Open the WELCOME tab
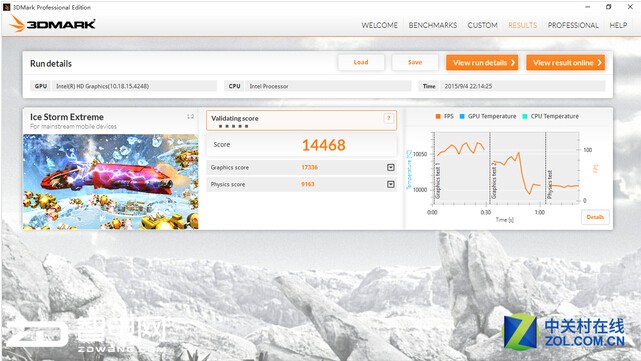 379,25
